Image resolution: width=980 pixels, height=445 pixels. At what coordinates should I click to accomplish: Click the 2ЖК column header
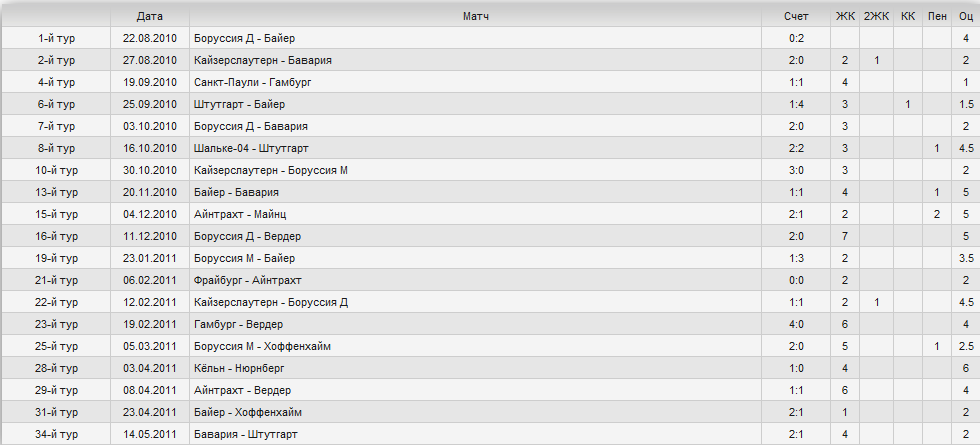[877, 17]
